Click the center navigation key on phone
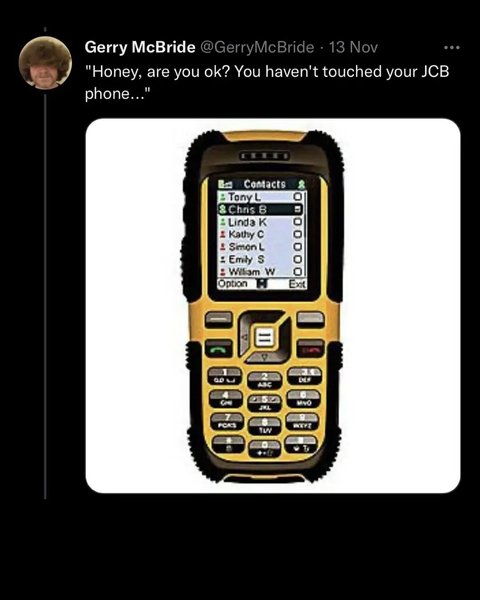 (264, 337)
